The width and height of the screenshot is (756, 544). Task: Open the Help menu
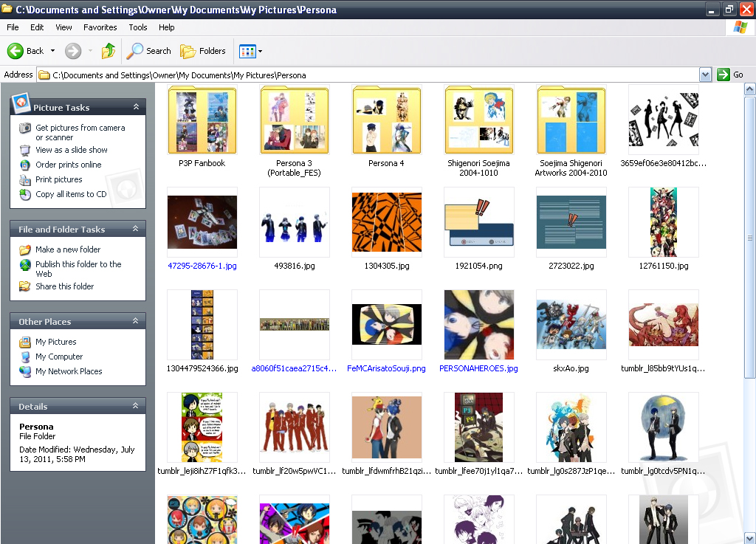click(x=166, y=27)
